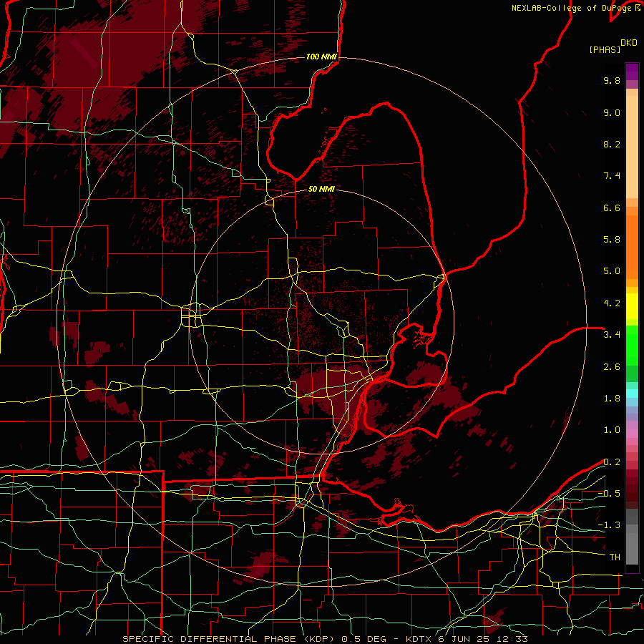Screen dimensions: 644x644
Task: Click the NEXLAB-College of DuPage label
Action: (571, 8)
